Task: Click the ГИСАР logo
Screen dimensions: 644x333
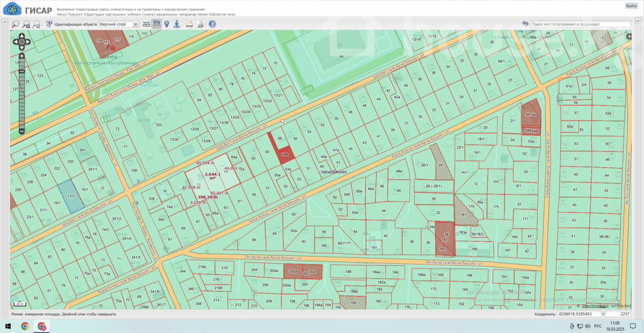Action: coord(27,10)
